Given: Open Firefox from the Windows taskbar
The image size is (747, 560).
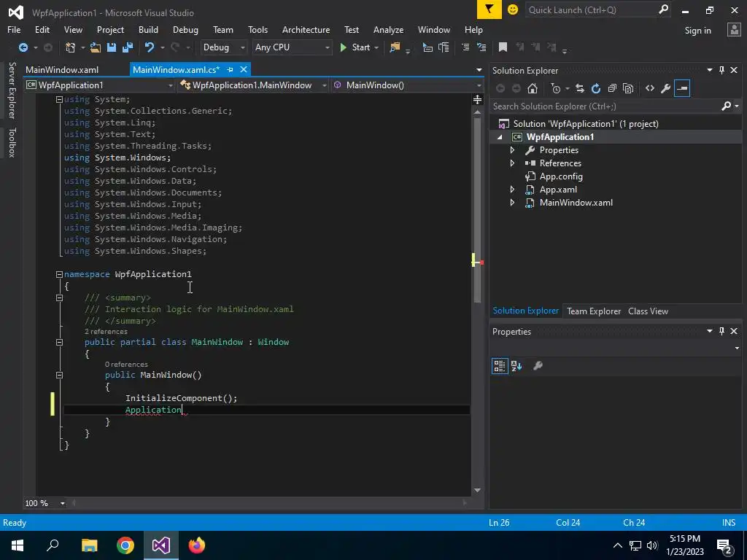Looking at the screenshot, I should click(x=197, y=545).
